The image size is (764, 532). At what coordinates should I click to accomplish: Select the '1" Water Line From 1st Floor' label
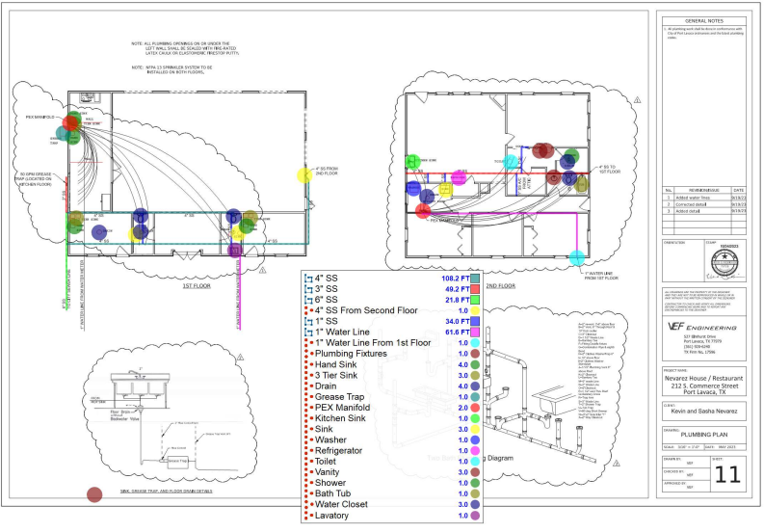pyautogui.click(x=373, y=343)
